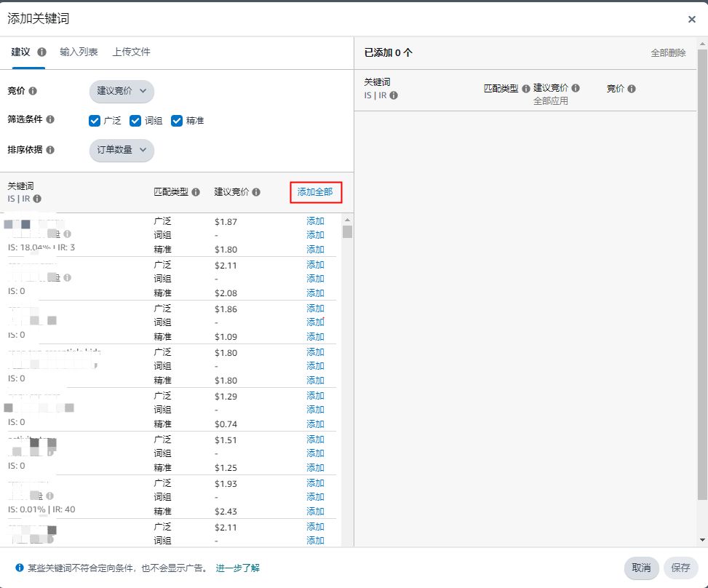This screenshot has height=588, width=708.
Task: Click the info icon next to left 建议竞价 header
Action: tap(256, 193)
